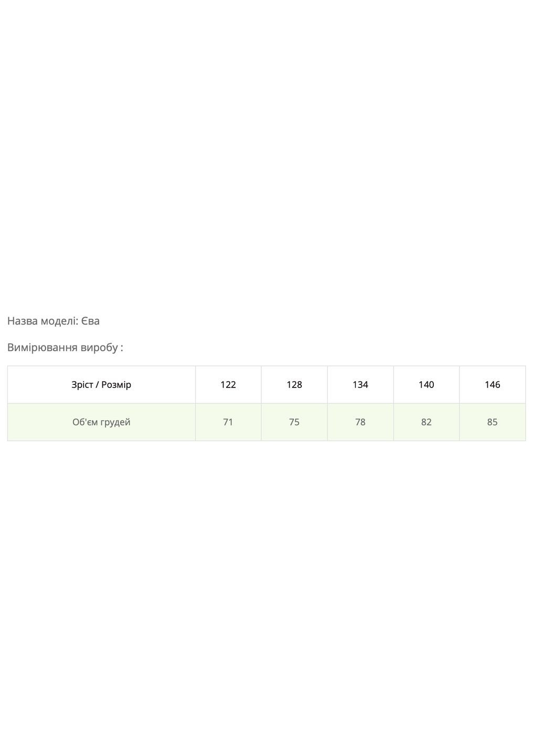The image size is (543, 756).
Task: Click the colon after "виробу"
Action: (122, 348)
